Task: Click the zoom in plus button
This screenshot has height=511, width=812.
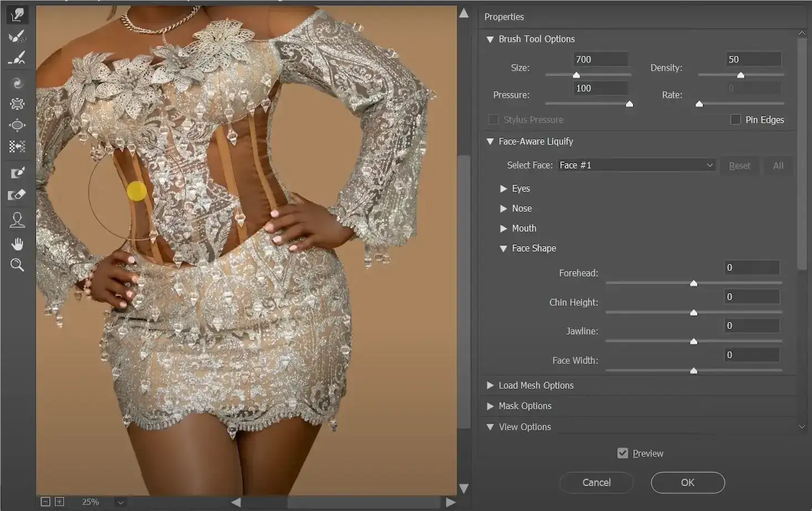Action: tap(59, 502)
